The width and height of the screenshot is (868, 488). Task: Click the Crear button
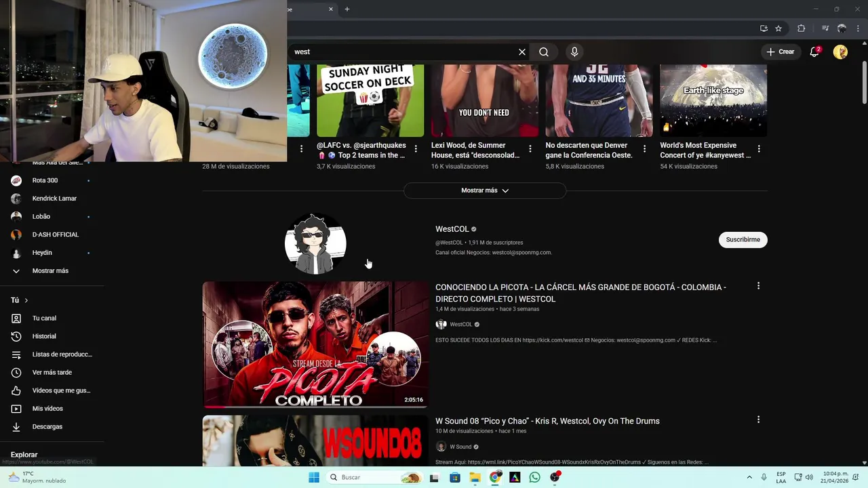pyautogui.click(x=781, y=52)
